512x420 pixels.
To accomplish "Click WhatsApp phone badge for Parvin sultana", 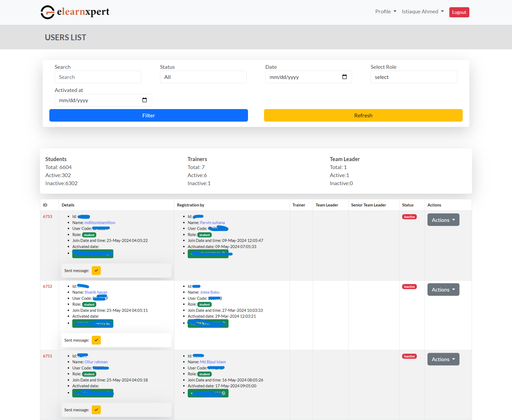I will tap(208, 254).
